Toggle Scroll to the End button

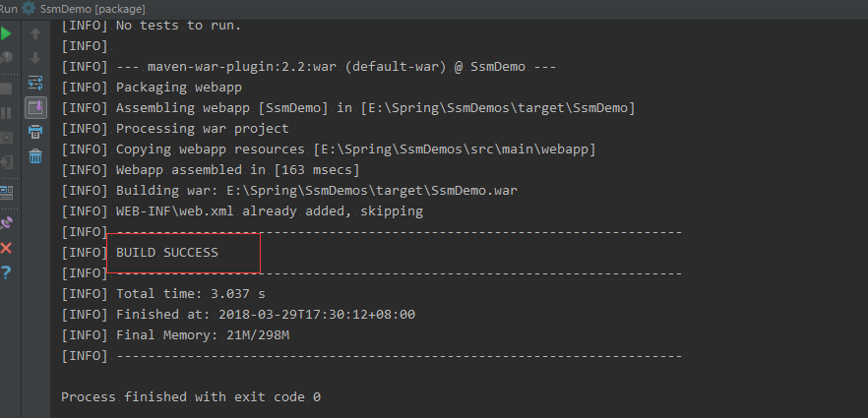coord(35,107)
